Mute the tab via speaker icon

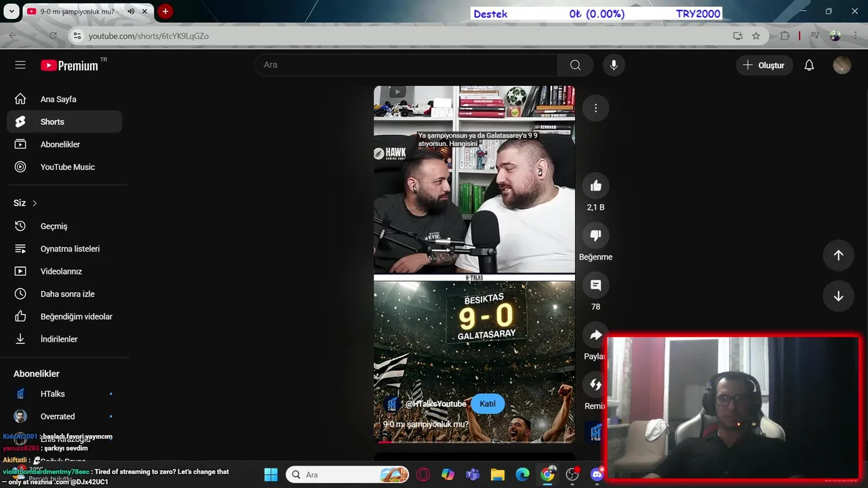click(x=131, y=12)
